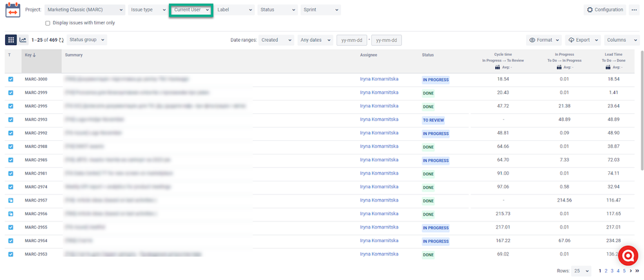Click calendar icon under Lead Time header
644x280 pixels.
[608, 67]
